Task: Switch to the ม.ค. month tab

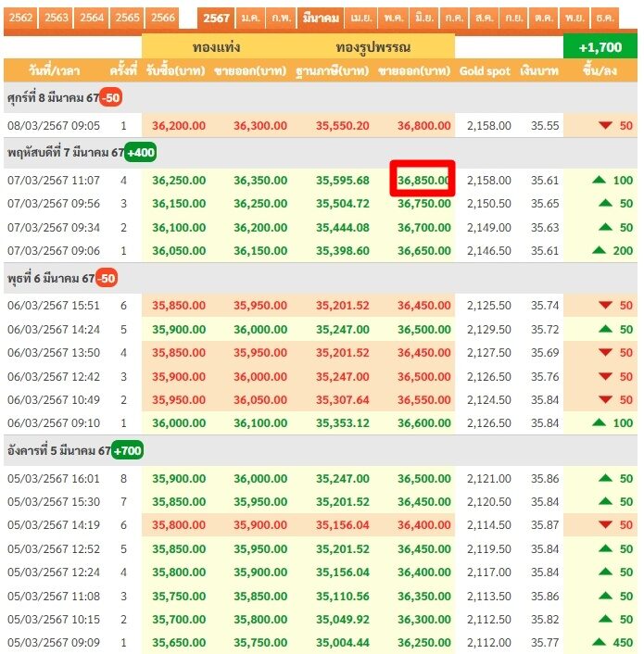Action: [x=251, y=19]
